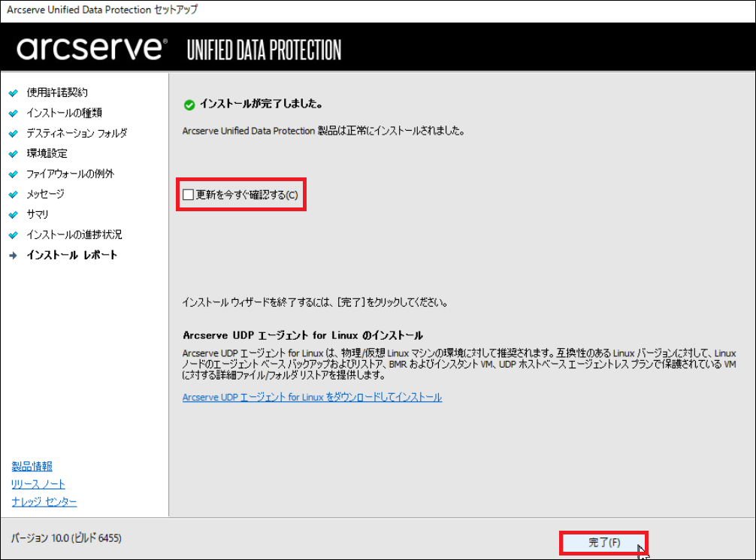
Task: Click the checkmark icon next to サマリ
Action: click(14, 215)
